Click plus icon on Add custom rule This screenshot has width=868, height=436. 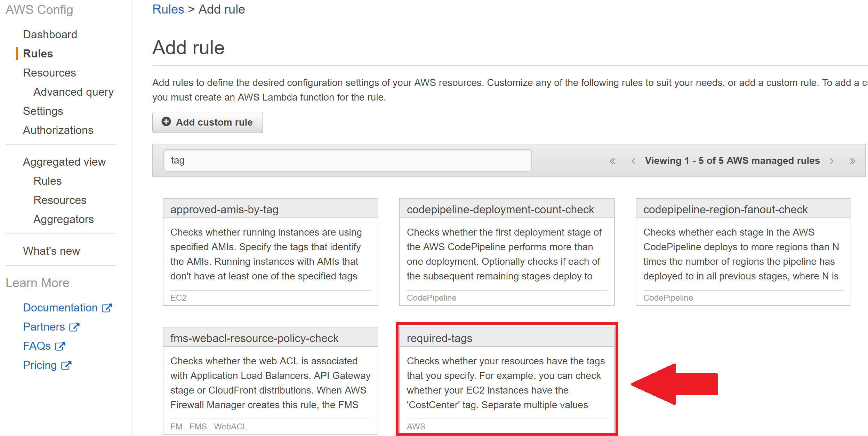(x=166, y=122)
